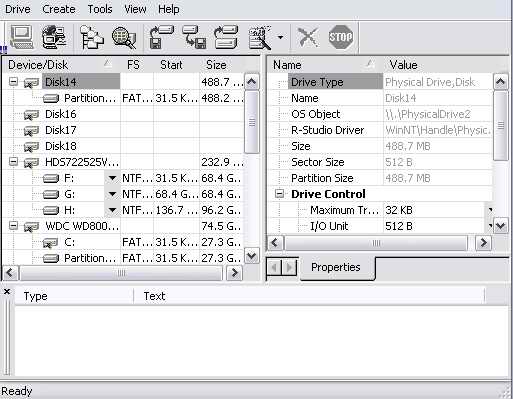Image resolution: width=513 pixels, height=399 pixels.
Task: Click the globe with magnifier scan icon
Action: (x=124, y=37)
